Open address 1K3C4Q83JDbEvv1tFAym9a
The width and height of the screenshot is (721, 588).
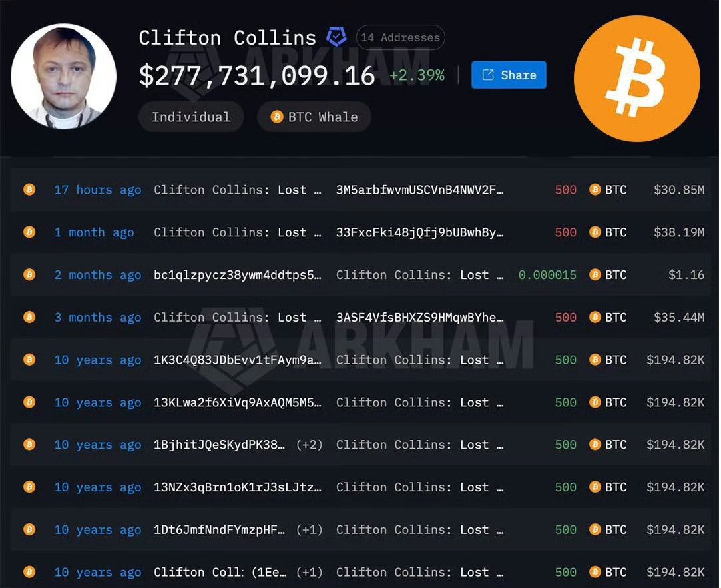tap(237, 360)
